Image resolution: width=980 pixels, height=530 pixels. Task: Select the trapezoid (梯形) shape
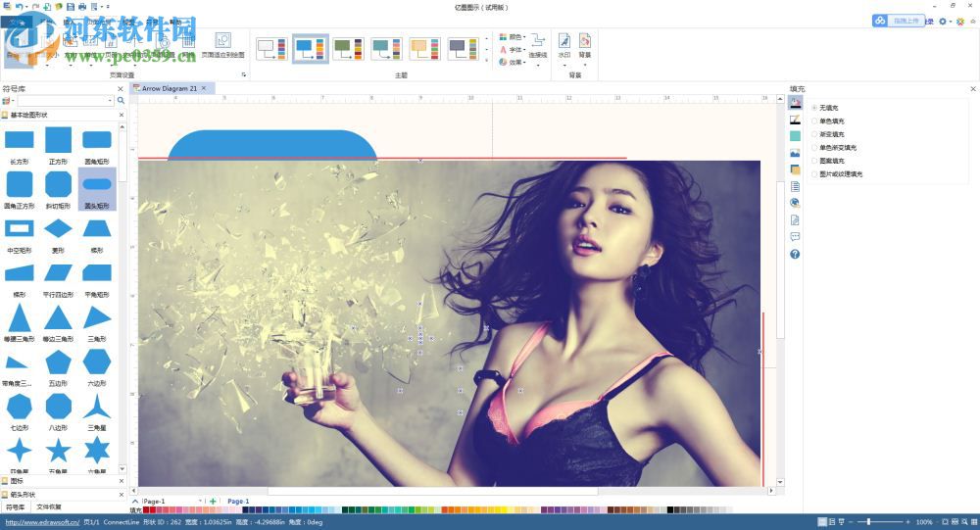(97, 228)
